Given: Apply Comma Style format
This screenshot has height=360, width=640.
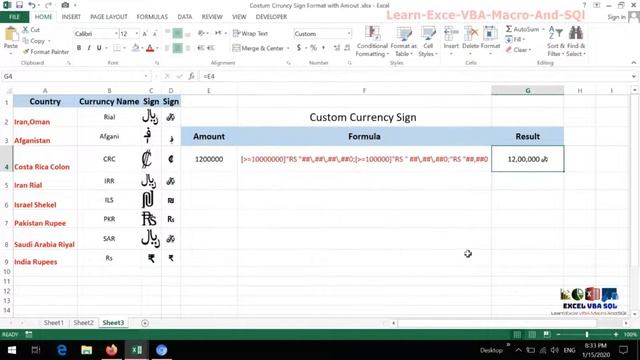Looking at the screenshot, I should tap(323, 48).
